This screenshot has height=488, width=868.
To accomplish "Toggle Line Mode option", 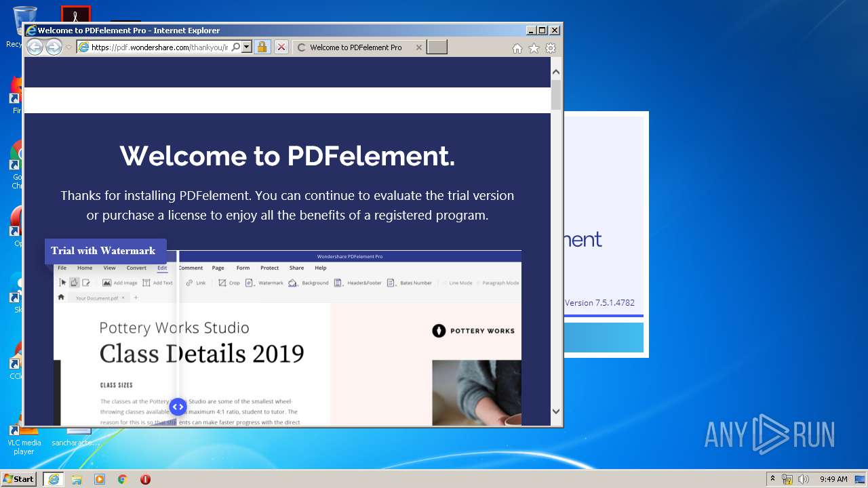I will pyautogui.click(x=456, y=283).
